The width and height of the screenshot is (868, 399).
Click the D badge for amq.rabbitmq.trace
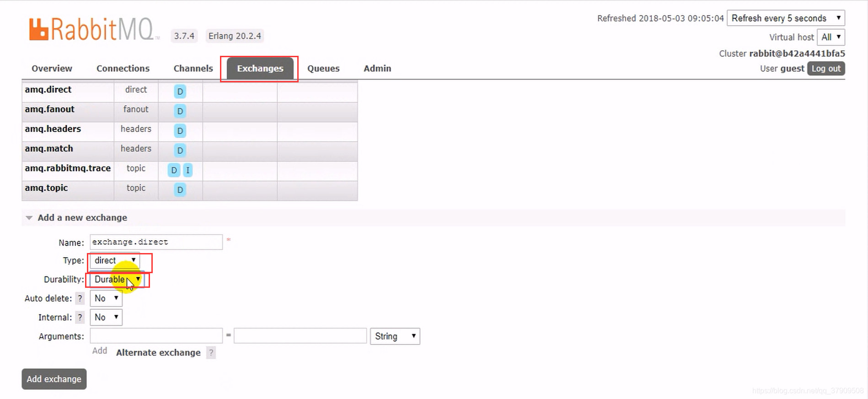(174, 170)
